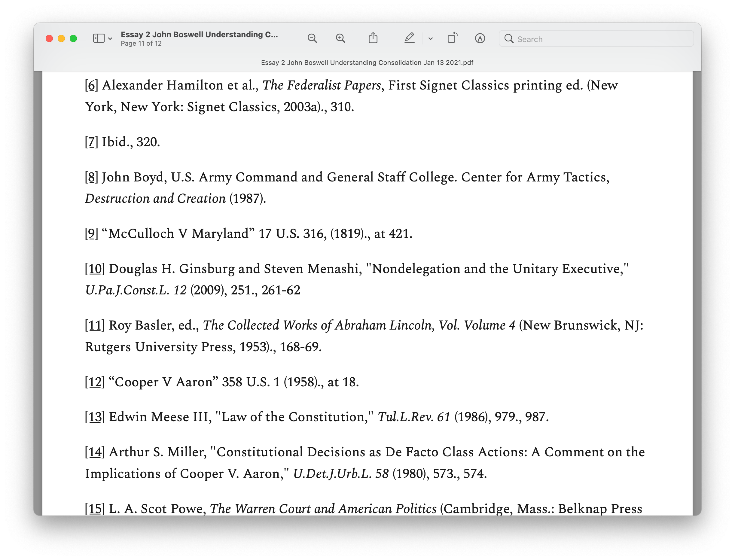
Task: Open the Share button
Action: pos(373,38)
